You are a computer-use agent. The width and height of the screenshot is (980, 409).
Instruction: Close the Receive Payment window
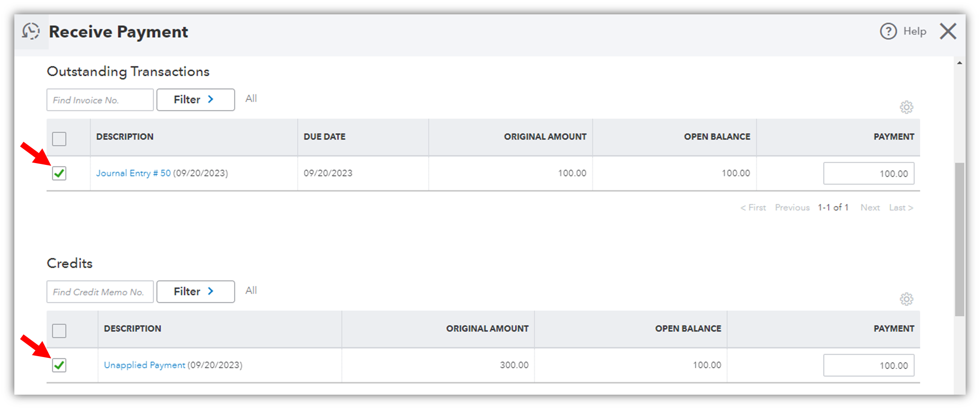(948, 31)
